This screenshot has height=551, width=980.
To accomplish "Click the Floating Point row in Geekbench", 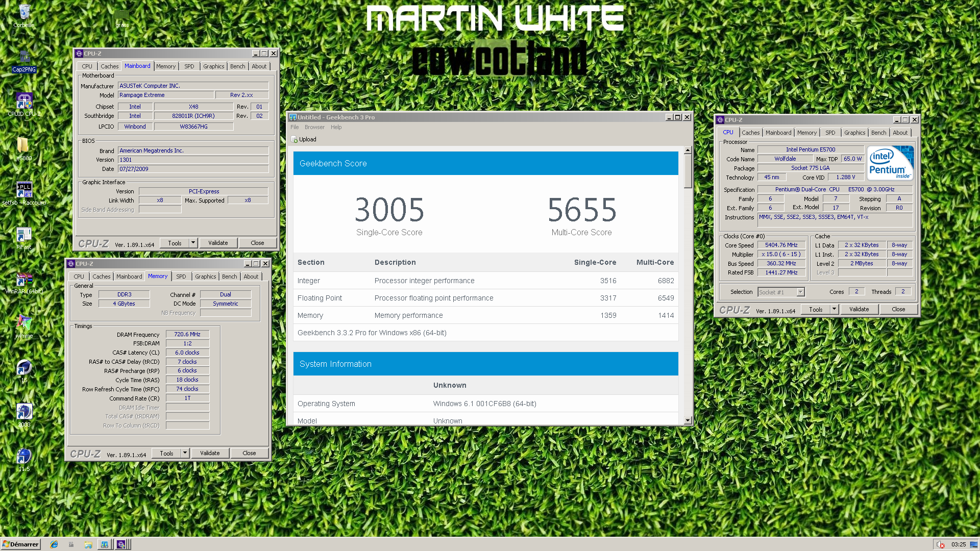I will (x=485, y=298).
